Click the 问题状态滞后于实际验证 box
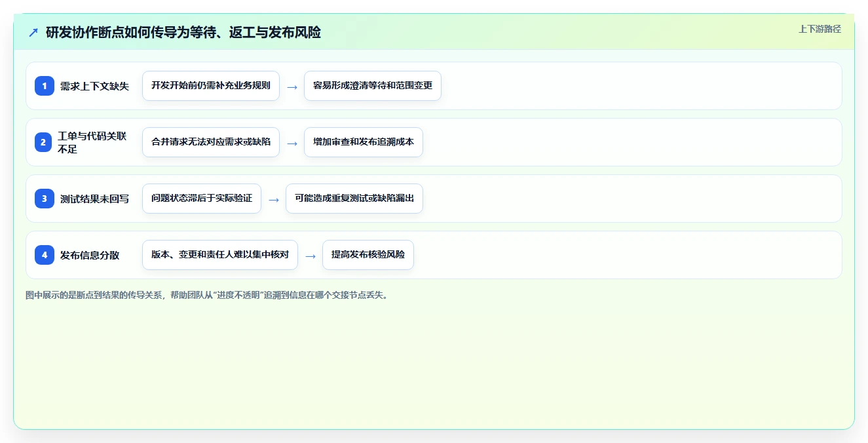868x443 pixels. (x=202, y=199)
